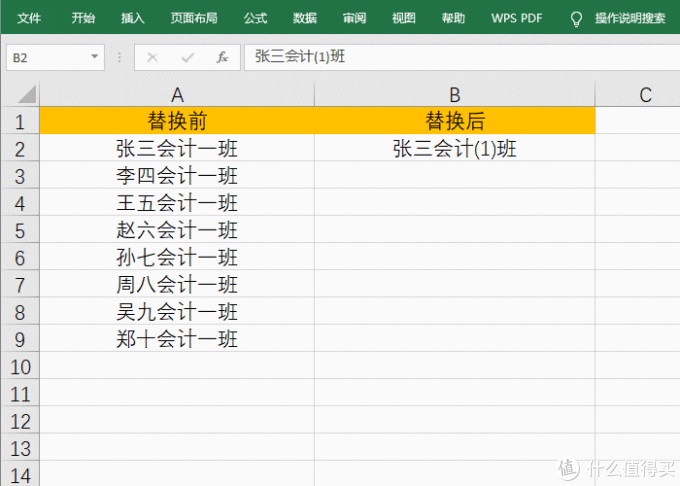Select cell 赵六会计一班
680x486 pixels.
177,230
